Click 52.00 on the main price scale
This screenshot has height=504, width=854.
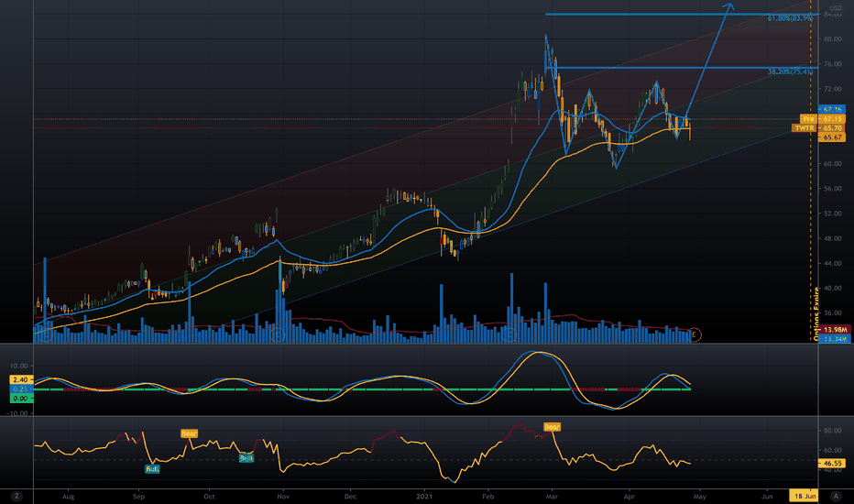(x=833, y=214)
